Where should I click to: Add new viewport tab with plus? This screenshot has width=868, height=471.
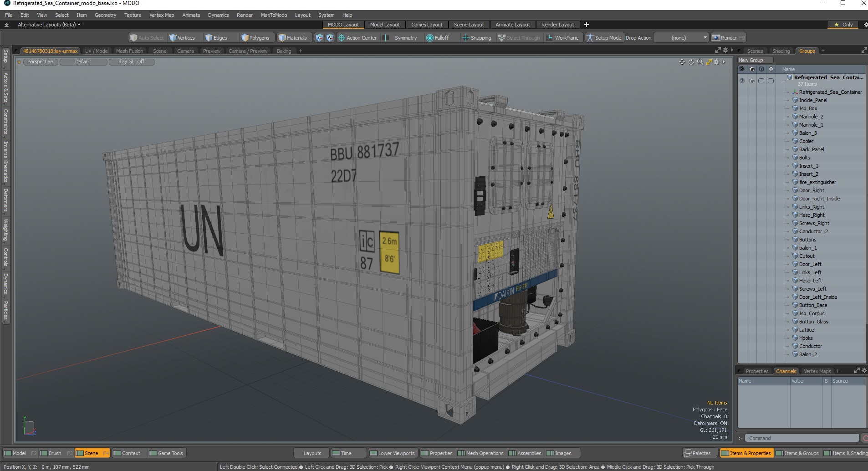pyautogui.click(x=300, y=51)
